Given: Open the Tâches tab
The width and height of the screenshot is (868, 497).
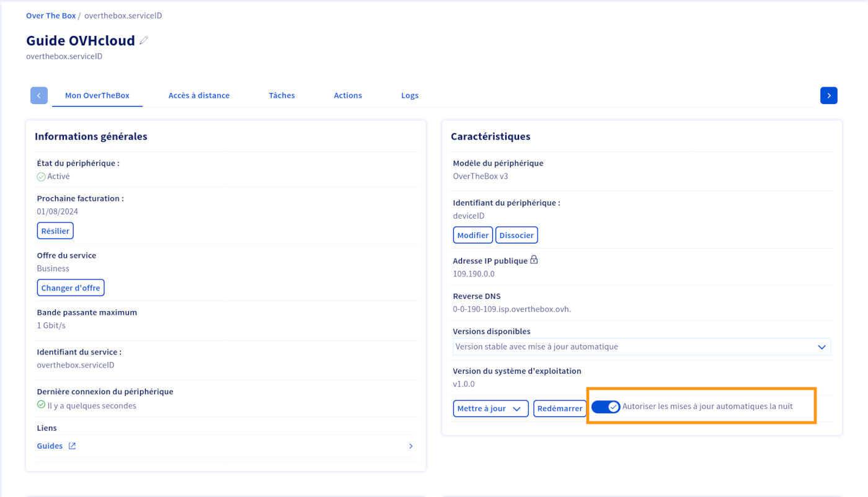Looking at the screenshot, I should pos(281,95).
